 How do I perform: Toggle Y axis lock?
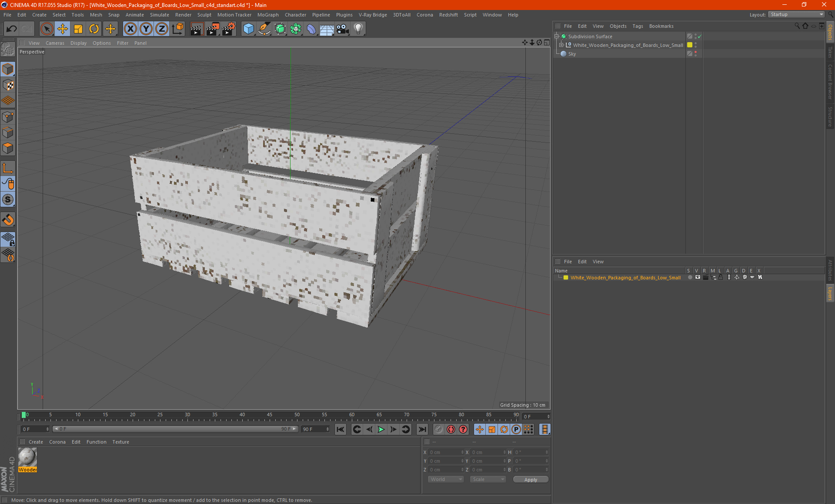pos(146,29)
